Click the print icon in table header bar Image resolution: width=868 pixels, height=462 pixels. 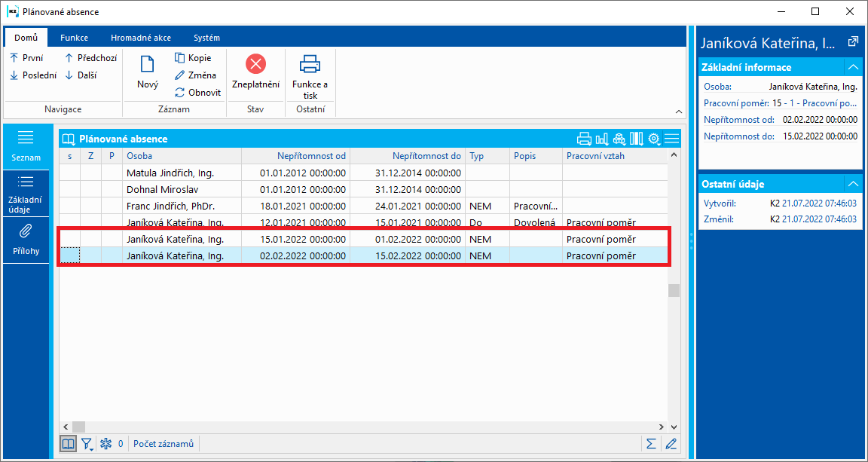pyautogui.click(x=584, y=139)
